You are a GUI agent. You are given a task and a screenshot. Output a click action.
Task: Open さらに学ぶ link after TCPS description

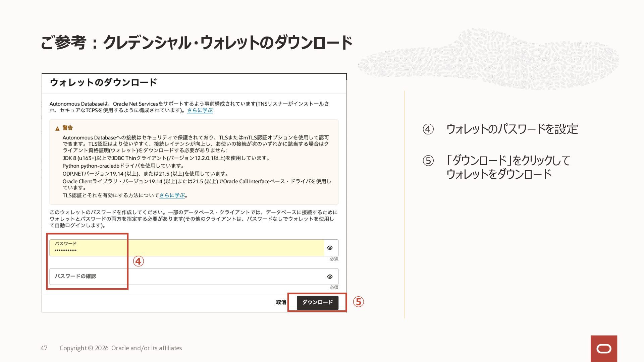(x=200, y=110)
